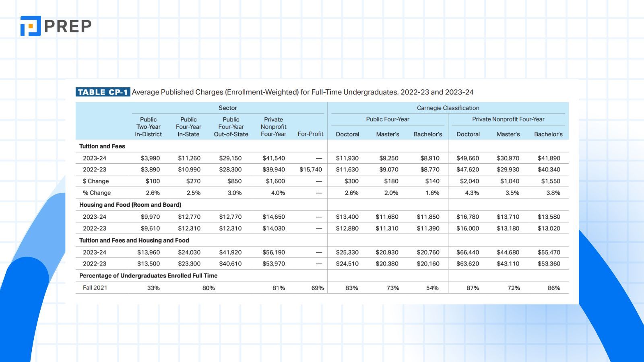Click the 69% enrollment cell
644x362 pixels.
(x=318, y=288)
